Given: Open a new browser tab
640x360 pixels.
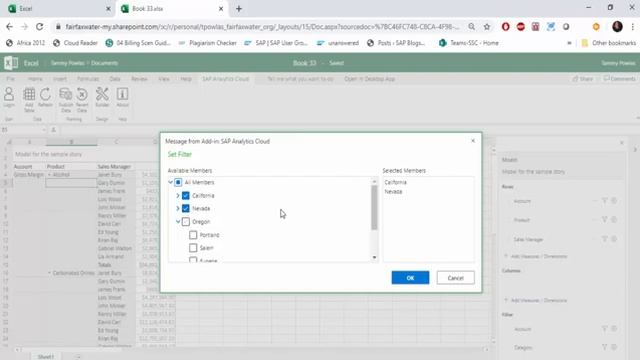Looking at the screenshot, I should (x=239, y=9).
